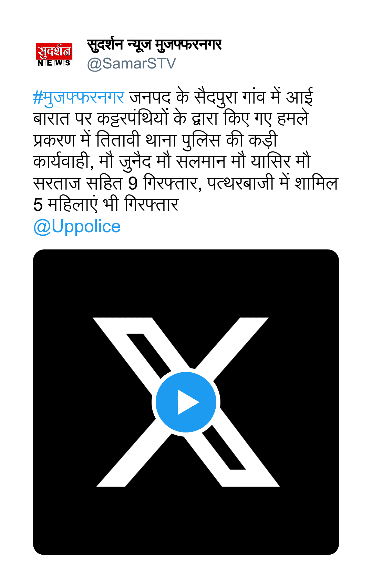Play the video with blue play button
This screenshot has width=372, height=588.
tap(186, 402)
